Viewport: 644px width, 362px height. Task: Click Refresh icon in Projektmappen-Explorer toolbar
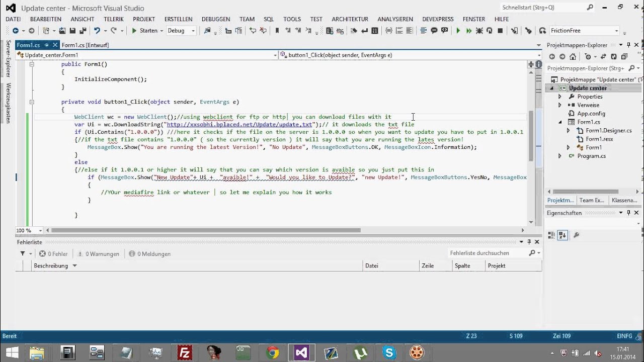[613, 57]
